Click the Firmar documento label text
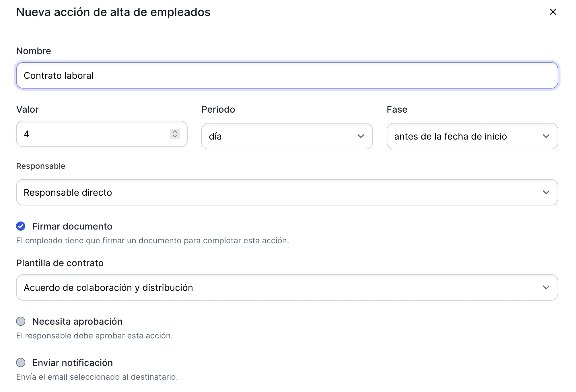The height and width of the screenshot is (392, 576). pos(72,226)
